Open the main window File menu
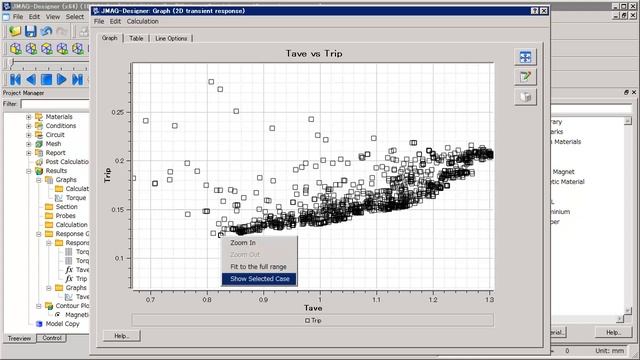Viewport: 640px width, 360px height. pyautogui.click(x=18, y=17)
